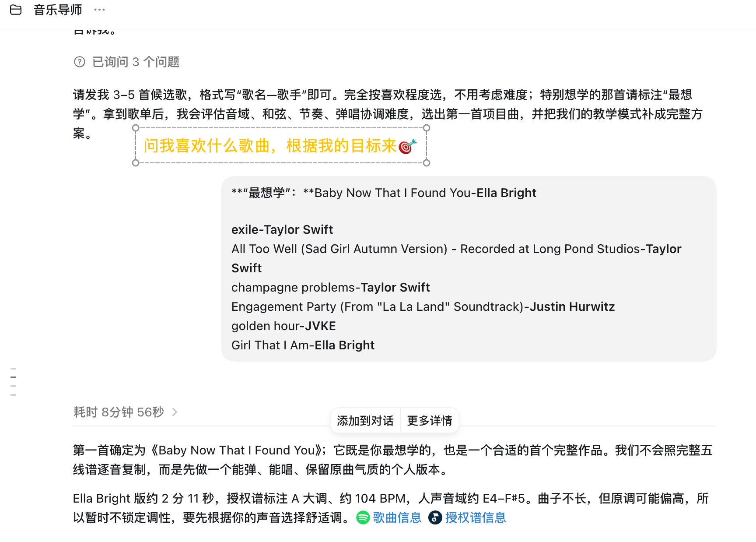Click the 添加到对话 button
Viewport: 756px width, 542px height.
pyautogui.click(x=365, y=421)
